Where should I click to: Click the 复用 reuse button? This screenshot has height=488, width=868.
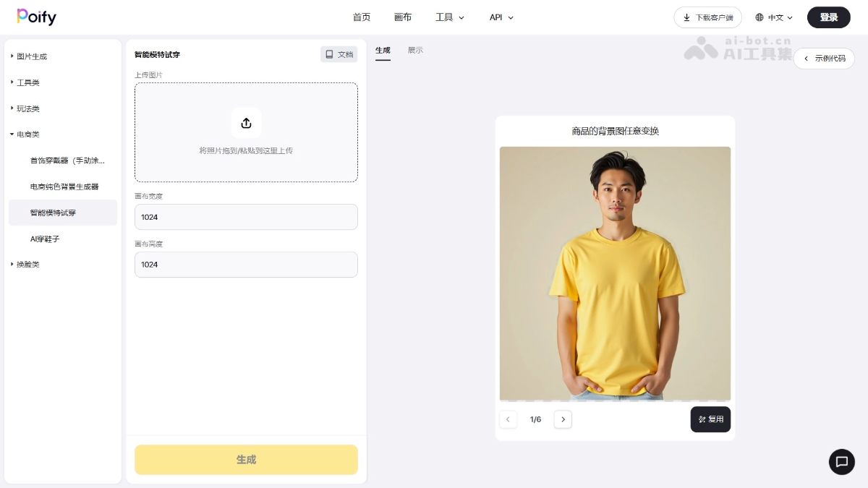[x=710, y=419]
